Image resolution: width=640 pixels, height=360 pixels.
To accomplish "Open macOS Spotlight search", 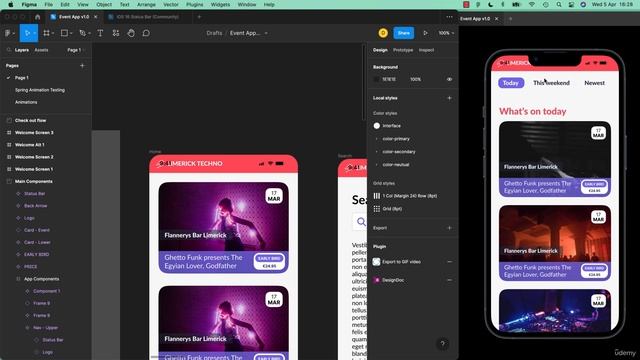I will [559, 4].
